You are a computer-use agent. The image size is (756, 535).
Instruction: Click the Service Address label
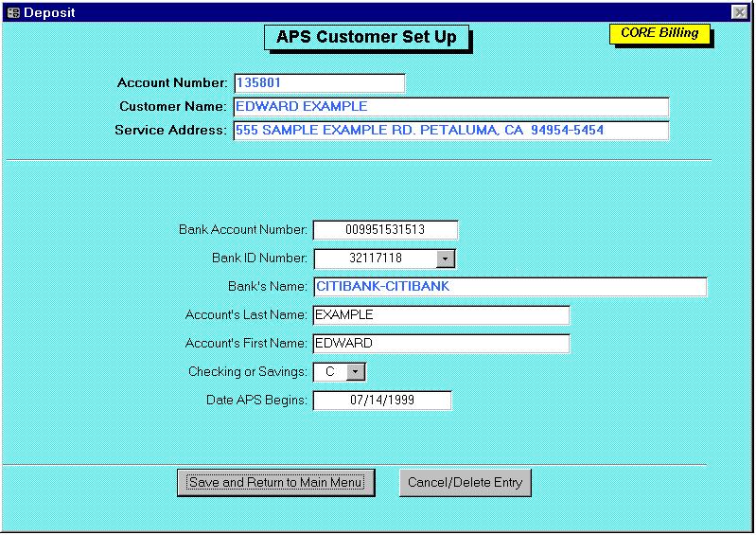pyautogui.click(x=170, y=131)
